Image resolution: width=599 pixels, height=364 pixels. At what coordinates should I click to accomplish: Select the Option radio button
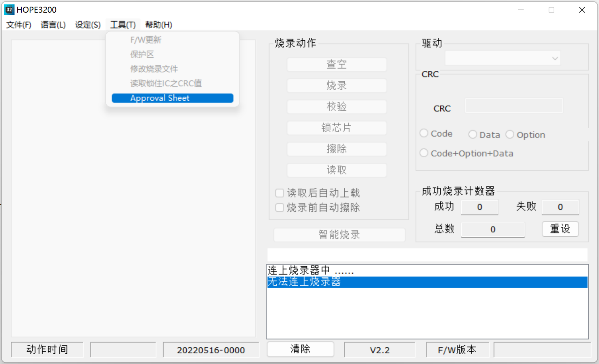[510, 135]
